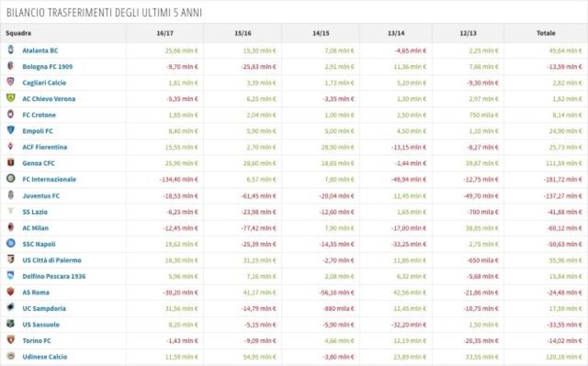Click the Bologna FC 1909 crest icon
This screenshot has height=366, width=588.
click(x=11, y=66)
